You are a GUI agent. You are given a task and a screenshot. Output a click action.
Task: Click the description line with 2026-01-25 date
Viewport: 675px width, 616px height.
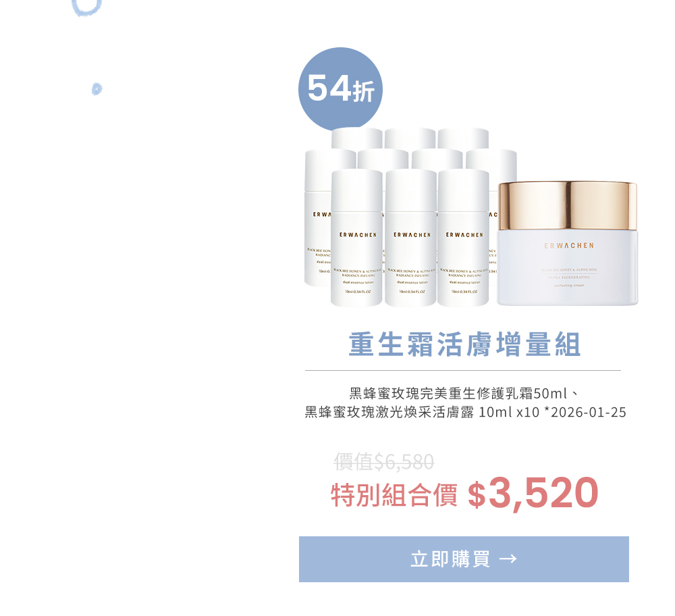[x=465, y=412]
